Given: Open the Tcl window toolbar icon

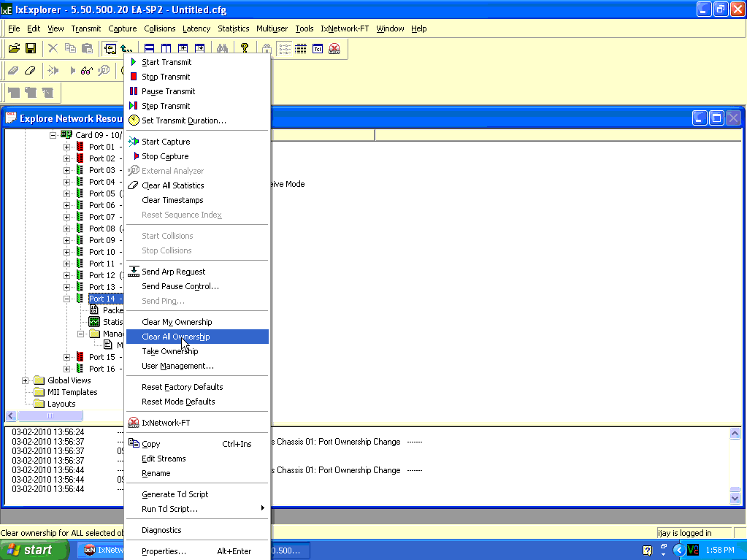Looking at the screenshot, I should point(318,48).
